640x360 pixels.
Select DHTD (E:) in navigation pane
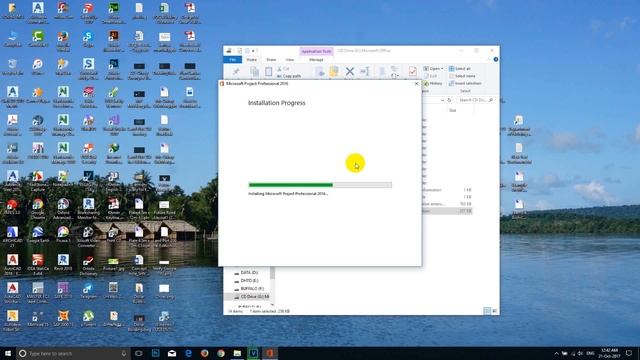point(249,280)
